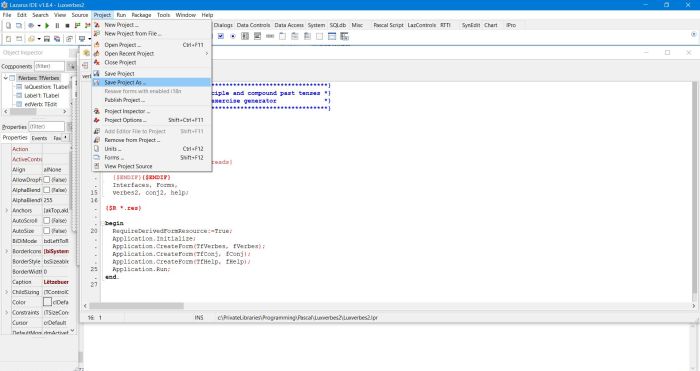Open Object Inspector's Properties tab

point(15,138)
